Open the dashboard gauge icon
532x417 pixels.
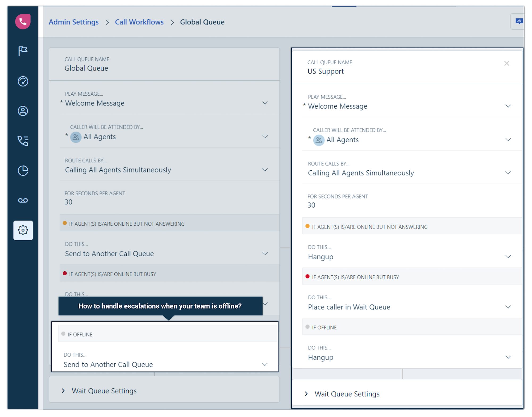coord(23,81)
